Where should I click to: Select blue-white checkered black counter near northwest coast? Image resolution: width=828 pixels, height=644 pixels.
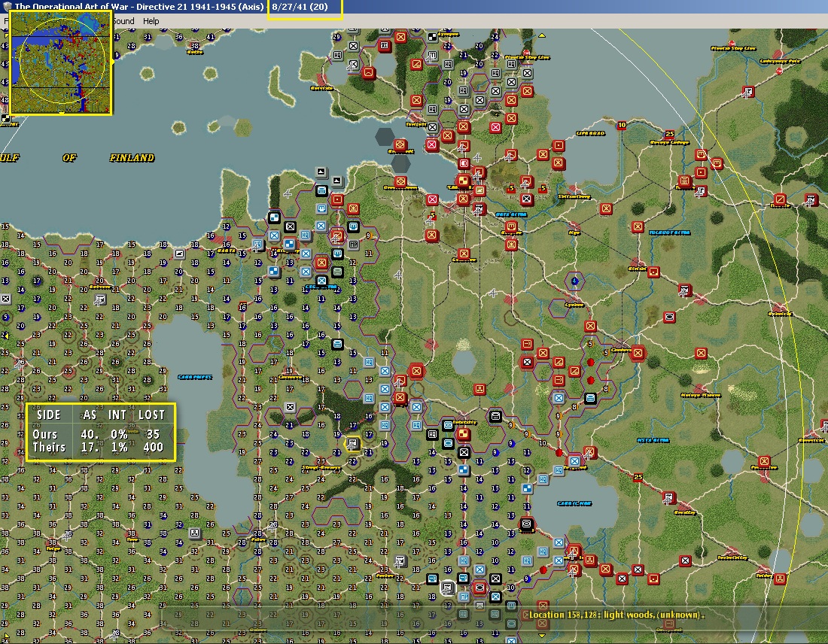pos(274,217)
